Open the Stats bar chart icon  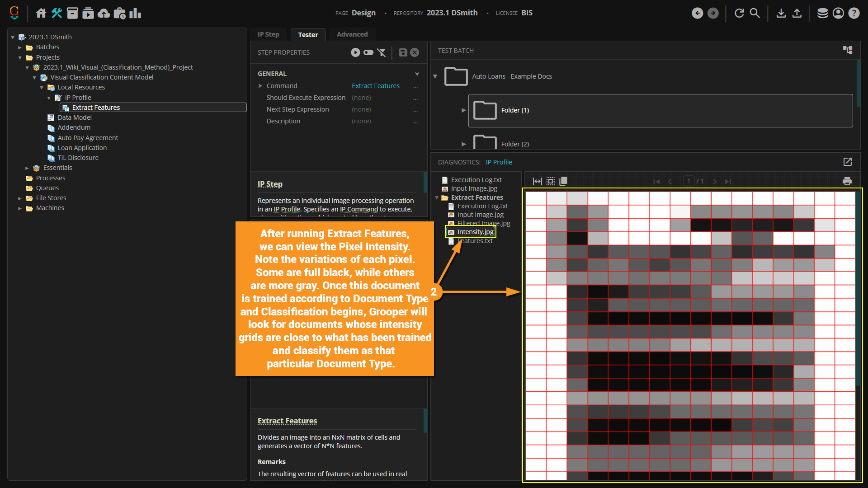pos(135,13)
